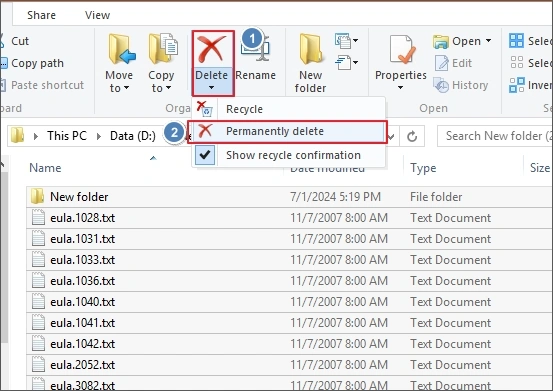Image resolution: width=553 pixels, height=391 pixels.
Task: Click the refresh button near address bar
Action: point(412,136)
